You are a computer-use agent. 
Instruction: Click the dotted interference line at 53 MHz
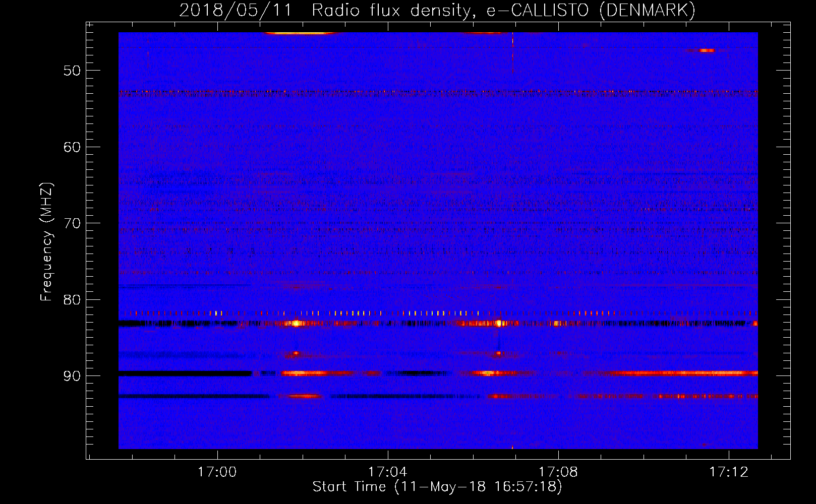click(438, 92)
